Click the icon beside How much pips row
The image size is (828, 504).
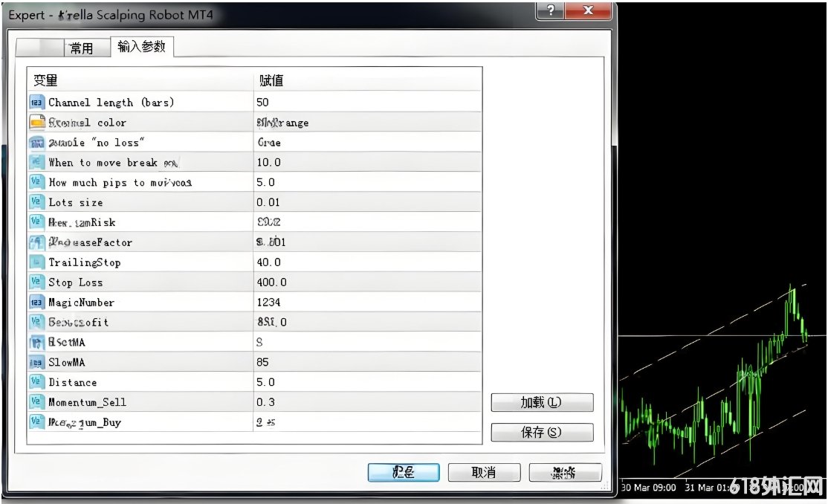tap(36, 181)
